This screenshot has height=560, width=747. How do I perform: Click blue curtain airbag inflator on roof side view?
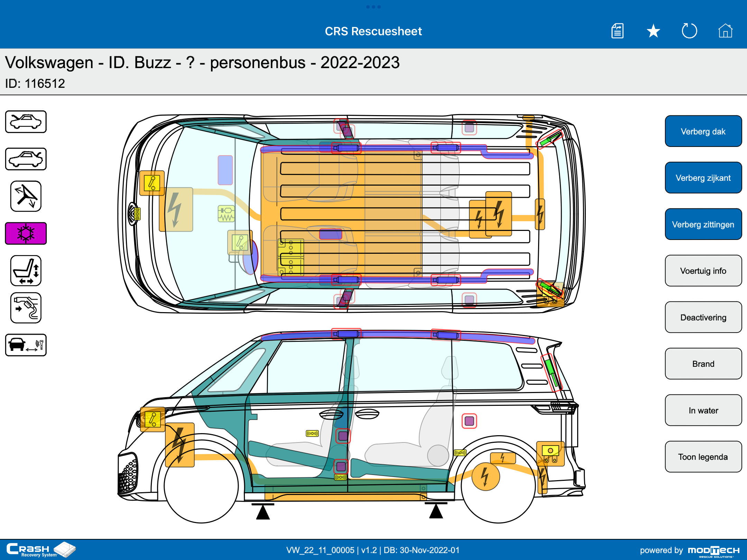tap(346, 334)
